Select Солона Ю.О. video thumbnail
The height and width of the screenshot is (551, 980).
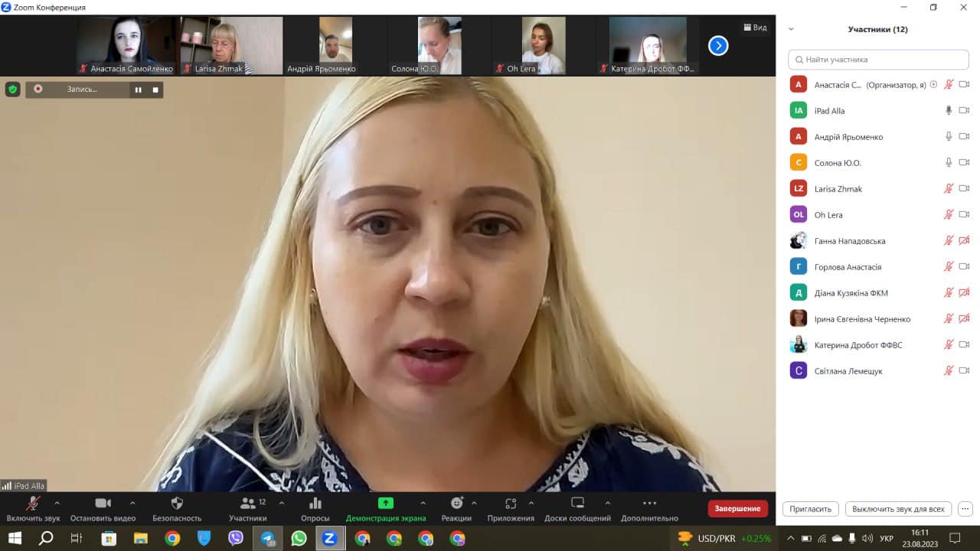pos(439,45)
